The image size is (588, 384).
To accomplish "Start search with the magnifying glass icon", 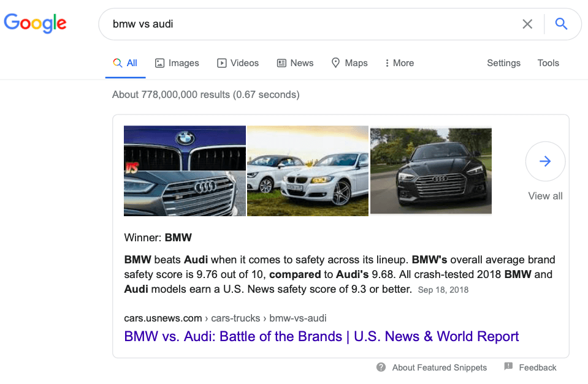I will pos(560,23).
